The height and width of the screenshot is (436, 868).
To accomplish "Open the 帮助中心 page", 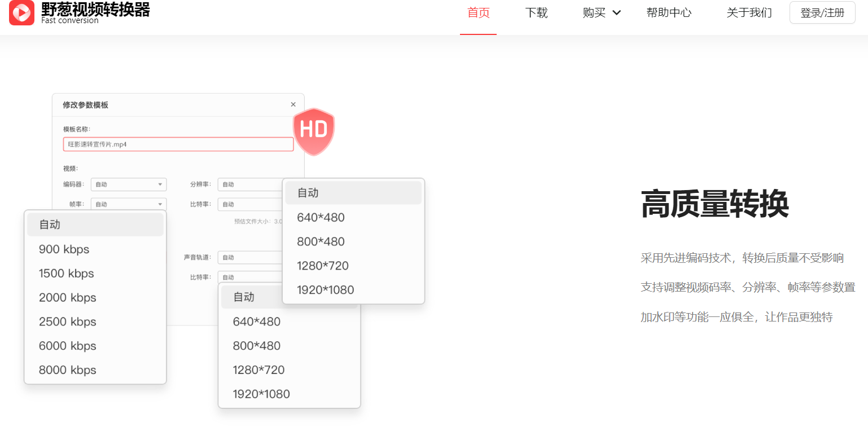I will coord(669,12).
